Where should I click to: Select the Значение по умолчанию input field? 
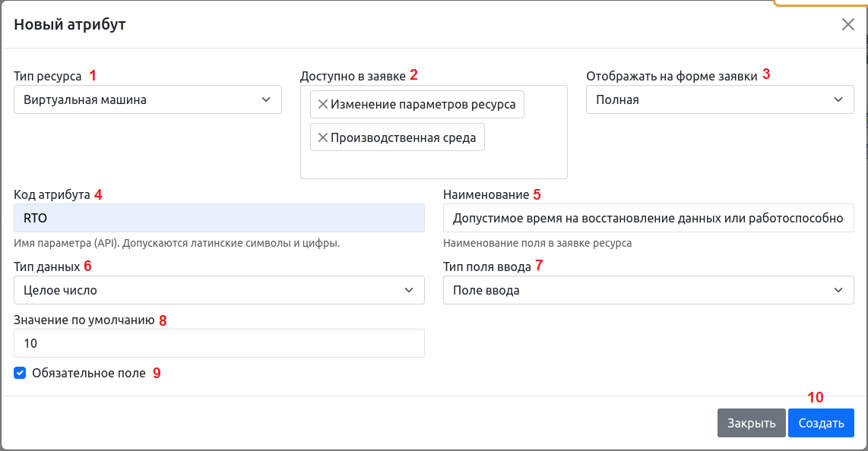pos(219,343)
